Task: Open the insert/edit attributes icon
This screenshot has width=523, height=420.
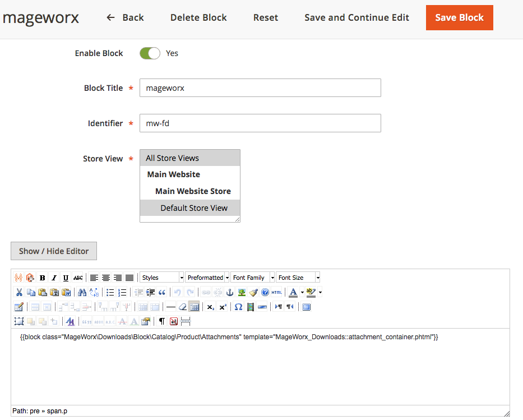Action: pos(146,321)
